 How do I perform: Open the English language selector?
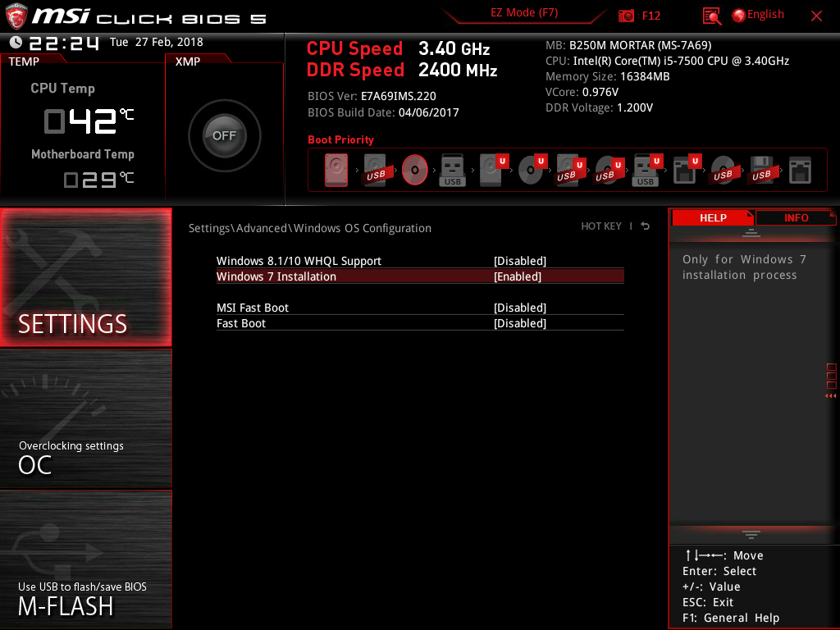pyautogui.click(x=765, y=15)
